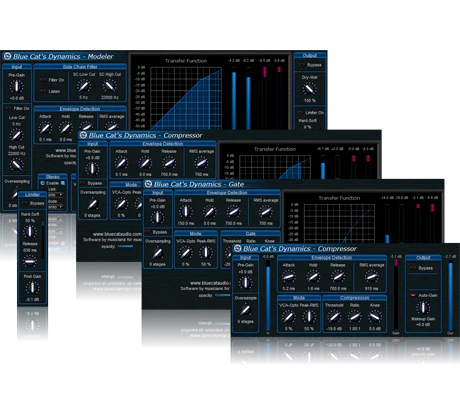Click the Release knob in the front Compressor

338,277
